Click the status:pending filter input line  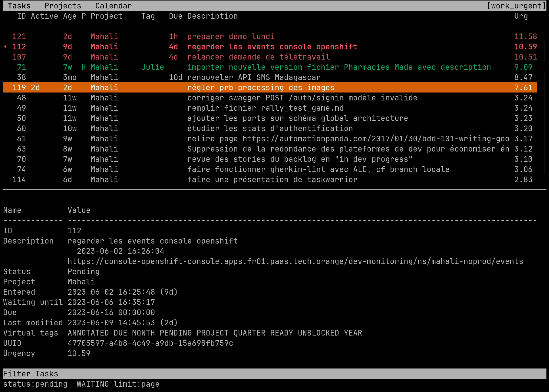(x=81, y=384)
